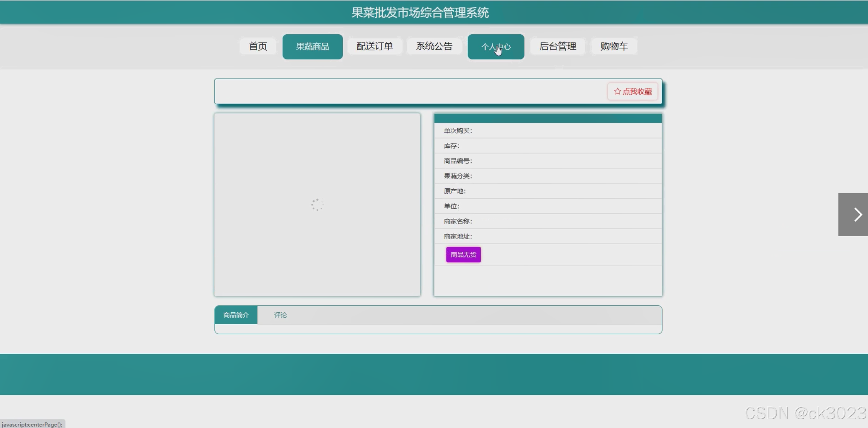
Task: Switch to the 评论 tab
Action: (x=280, y=315)
